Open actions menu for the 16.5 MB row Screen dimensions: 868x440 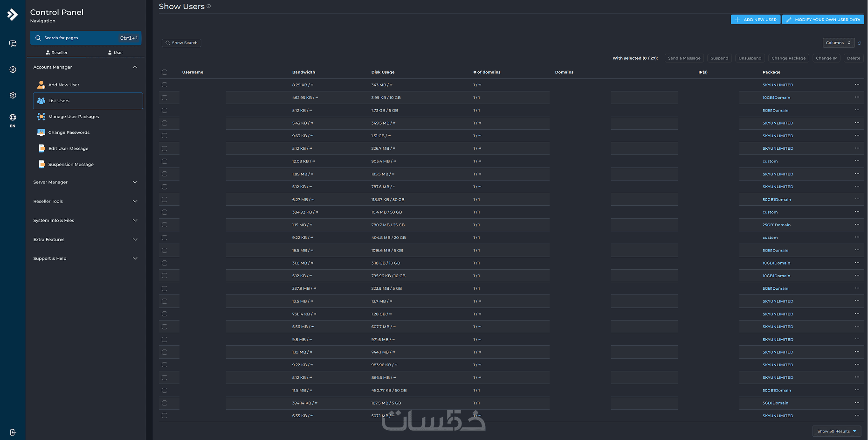(857, 250)
